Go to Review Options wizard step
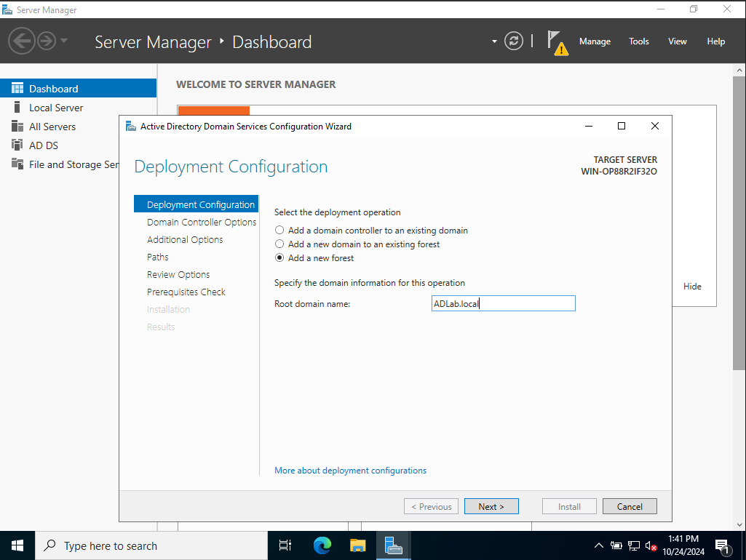 178,275
